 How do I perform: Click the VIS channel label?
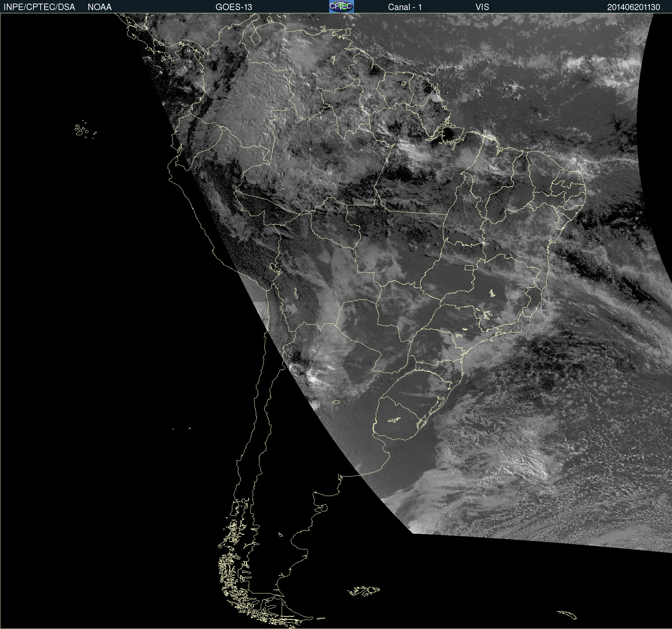[x=482, y=7]
